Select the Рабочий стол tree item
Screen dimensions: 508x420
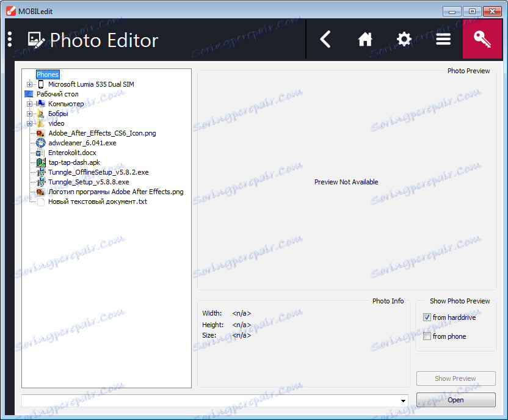(x=57, y=94)
